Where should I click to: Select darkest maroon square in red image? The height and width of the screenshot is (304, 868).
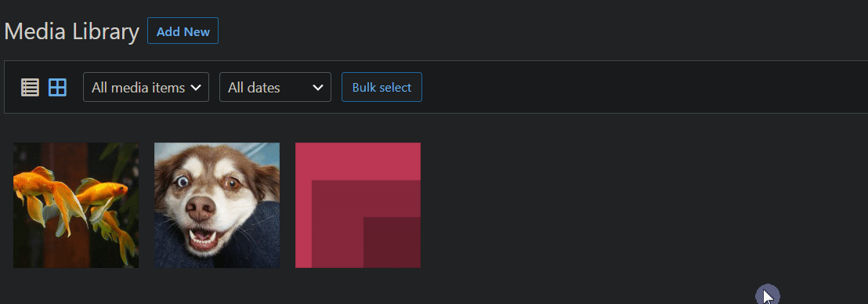click(392, 243)
